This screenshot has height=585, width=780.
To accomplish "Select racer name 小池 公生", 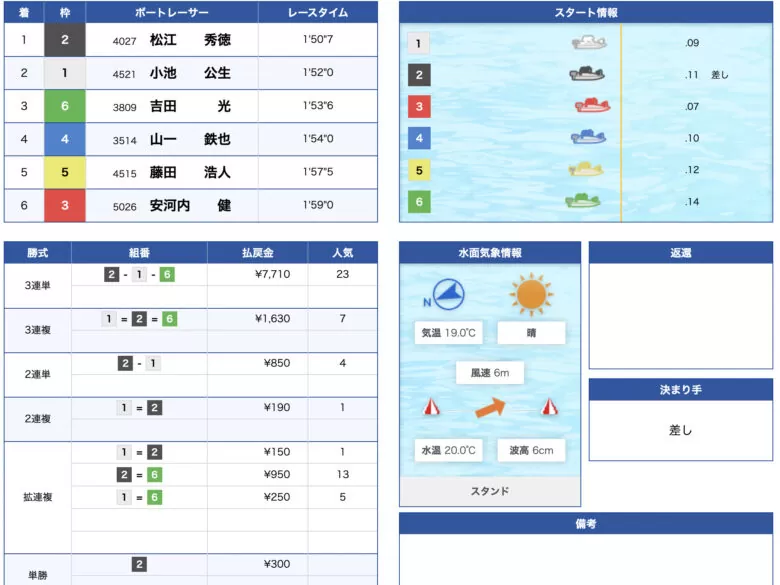I will pyautogui.click(x=191, y=73).
